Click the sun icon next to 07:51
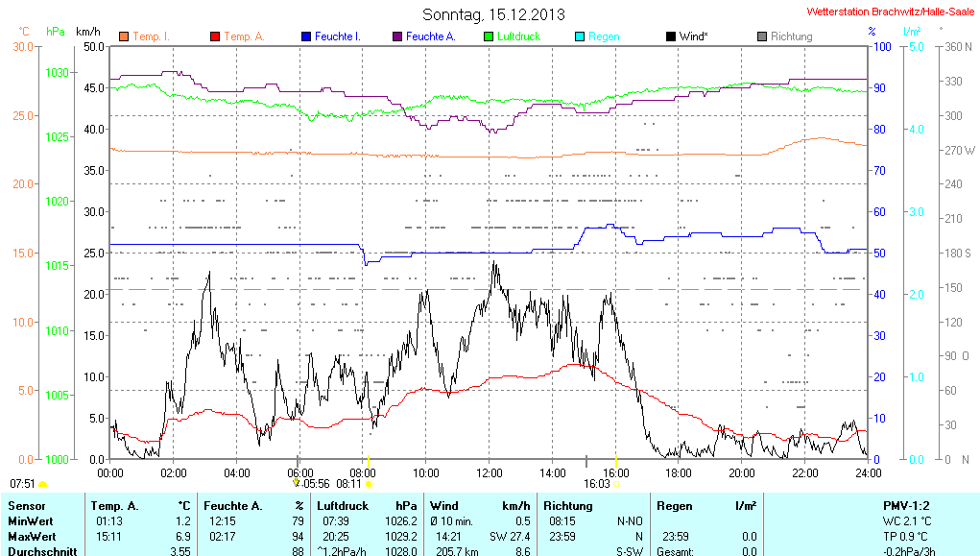The image size is (980, 556). [x=43, y=484]
